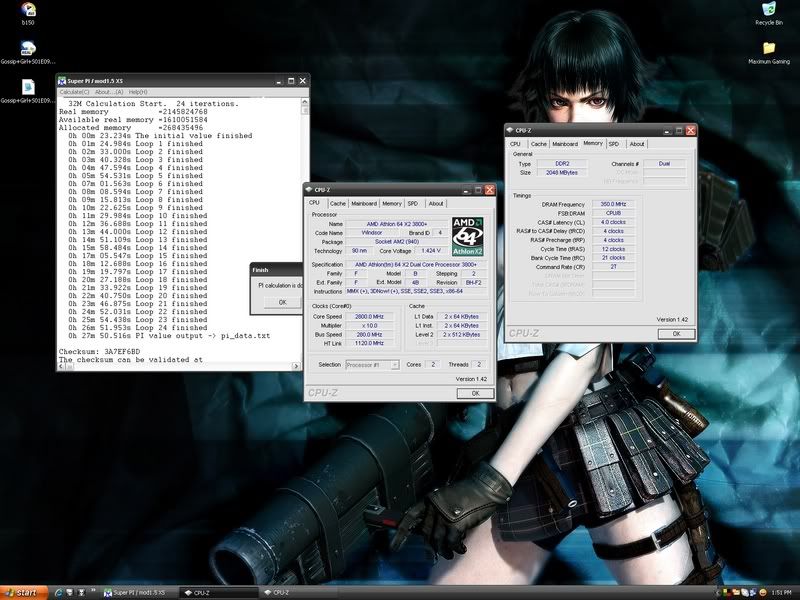800x600 pixels.
Task: Open the Help menu in Super PI
Action: click(x=138, y=92)
